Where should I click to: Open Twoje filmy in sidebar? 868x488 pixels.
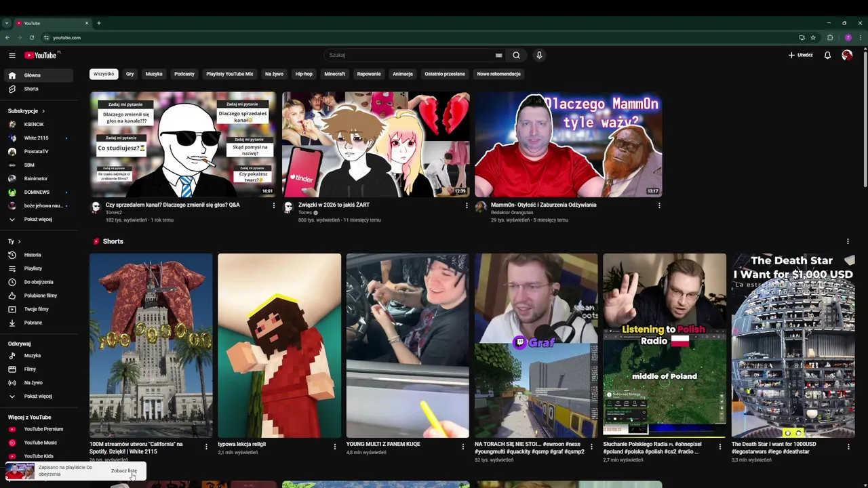pos(38,309)
